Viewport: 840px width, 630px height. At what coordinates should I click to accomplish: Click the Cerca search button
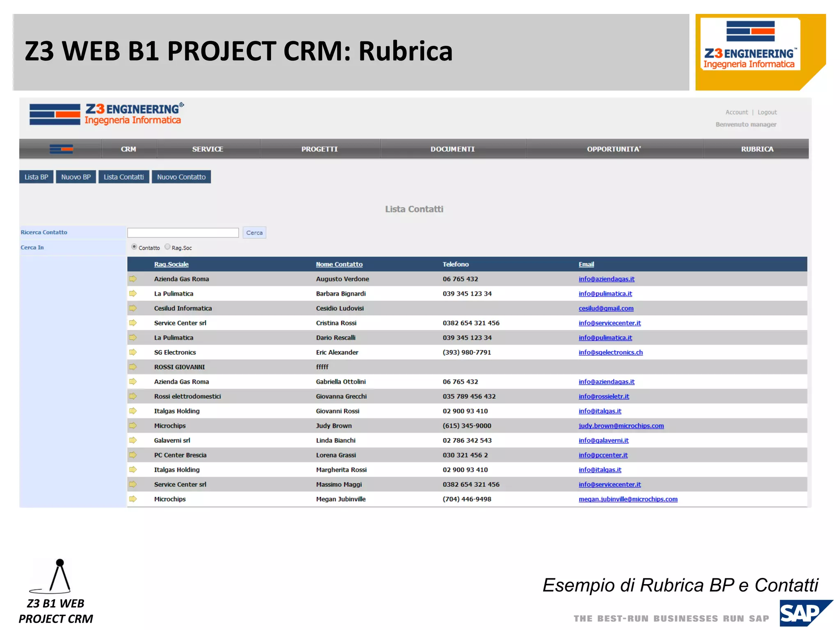point(254,233)
